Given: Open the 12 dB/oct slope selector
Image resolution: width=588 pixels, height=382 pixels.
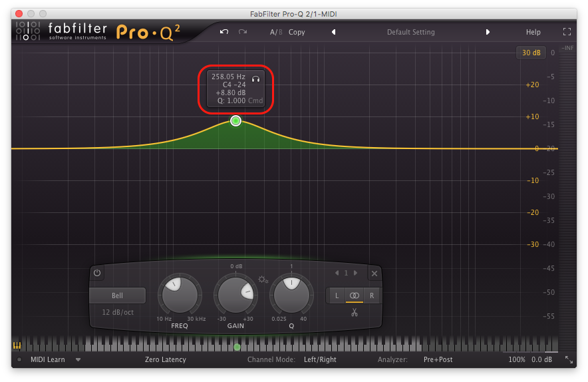Looking at the screenshot, I should coord(118,312).
